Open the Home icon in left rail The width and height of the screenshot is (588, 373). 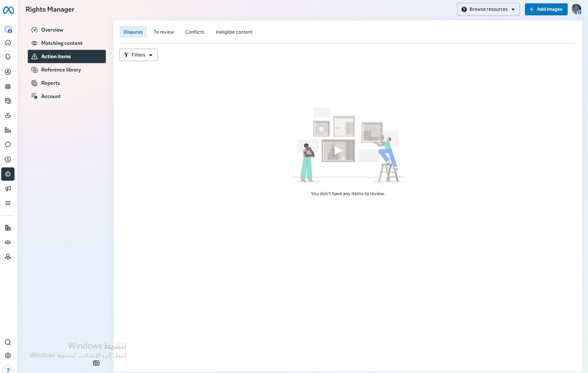(8, 42)
